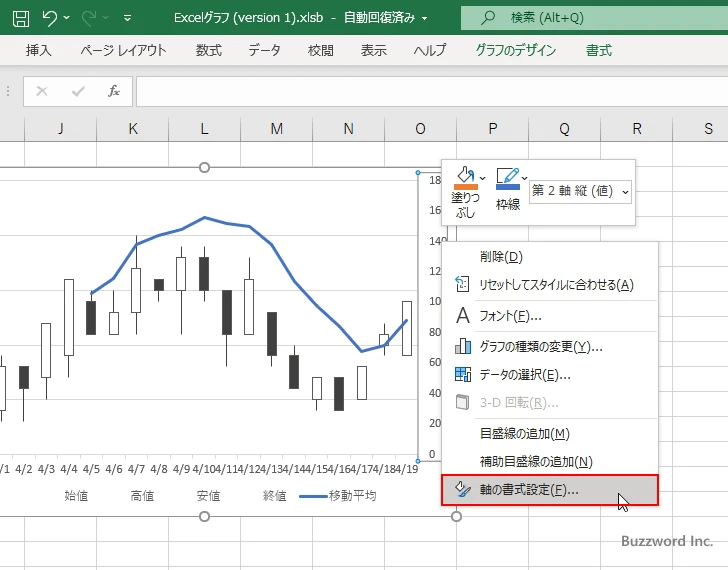Choose 削除(D) from context menu
728x570 pixels.
tap(550, 257)
